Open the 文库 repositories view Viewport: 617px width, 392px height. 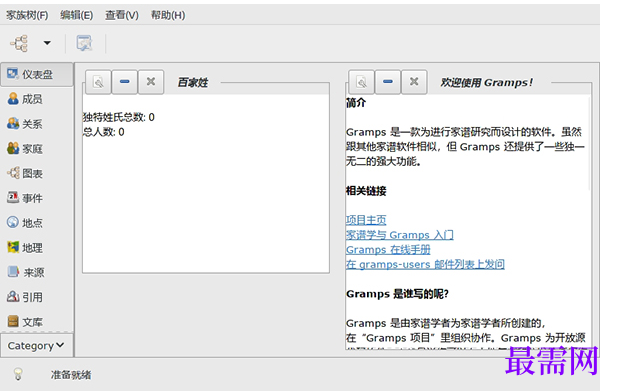[25, 322]
